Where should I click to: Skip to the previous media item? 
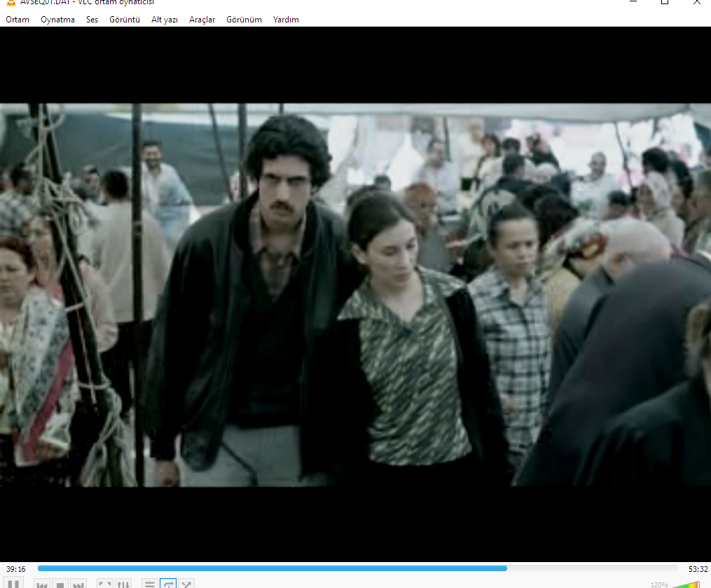tap(42, 584)
